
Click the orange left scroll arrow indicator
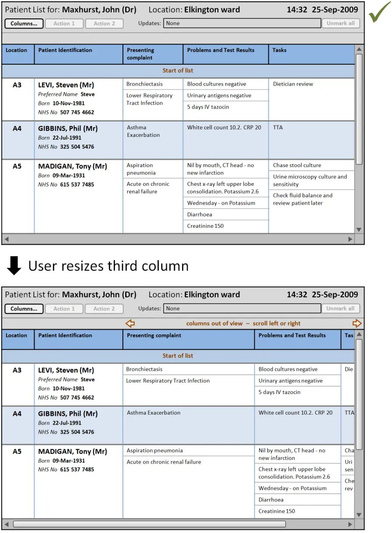coord(130,324)
